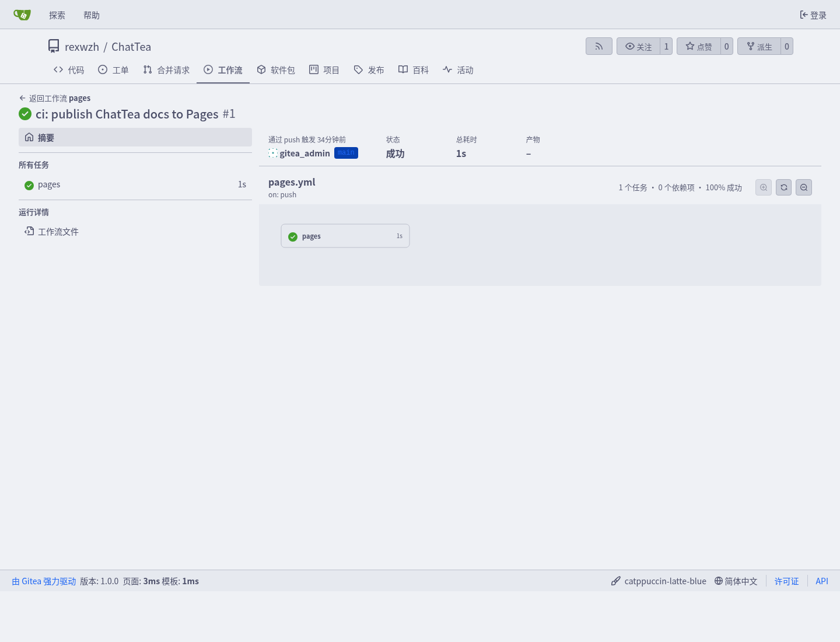Switch to the 百科 wiki tab

click(x=414, y=70)
